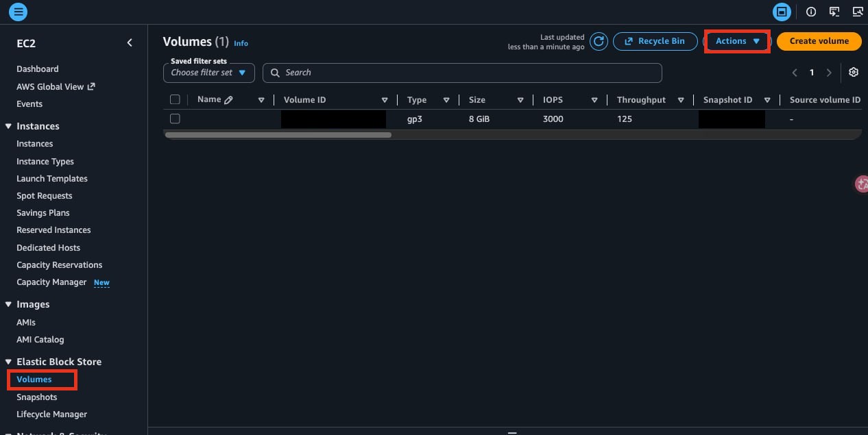Click the blue square panel icon in header
Image resolution: width=868 pixels, height=435 pixels.
click(781, 12)
